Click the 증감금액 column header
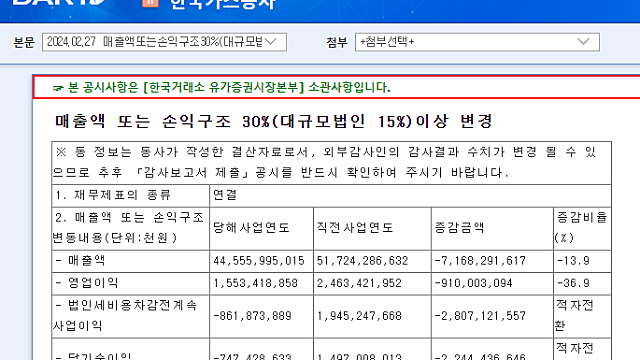 492,228
